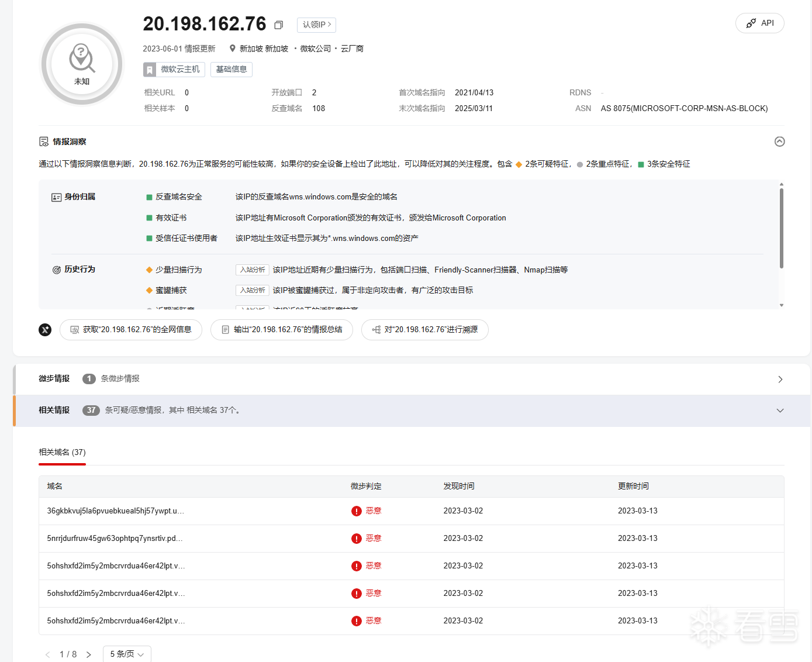Image resolution: width=812 pixels, height=662 pixels.
Task: Click the unknown verdict circular badge
Action: coord(82,64)
